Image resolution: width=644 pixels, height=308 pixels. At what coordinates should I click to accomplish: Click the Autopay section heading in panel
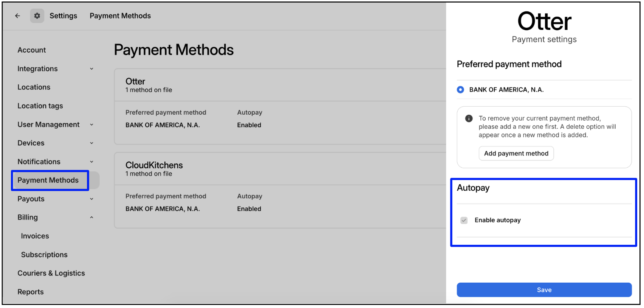(x=473, y=188)
